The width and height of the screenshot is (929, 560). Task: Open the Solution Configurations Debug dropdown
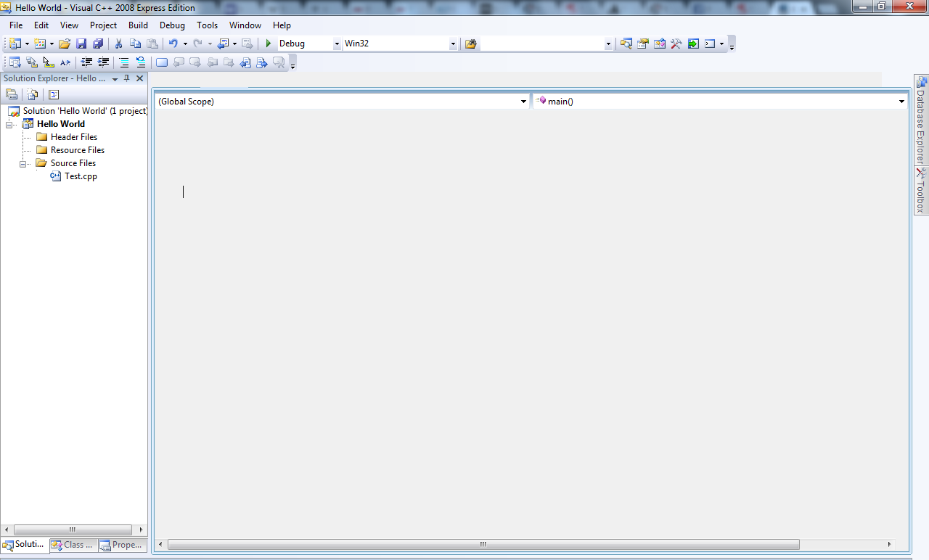[337, 44]
